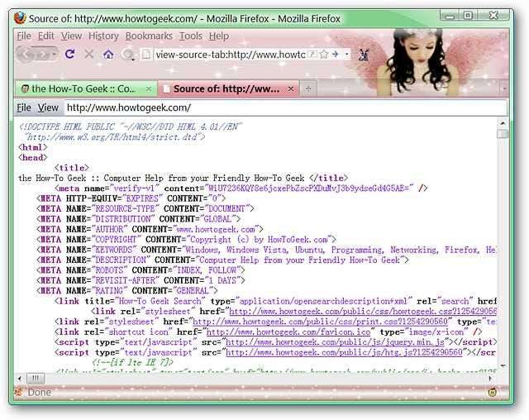
Task: Click the 'verify-v1' meta name value
Action: 136,189
